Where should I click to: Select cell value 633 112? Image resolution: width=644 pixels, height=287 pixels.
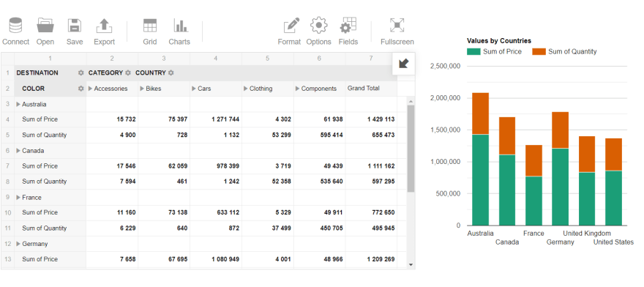coord(216,212)
